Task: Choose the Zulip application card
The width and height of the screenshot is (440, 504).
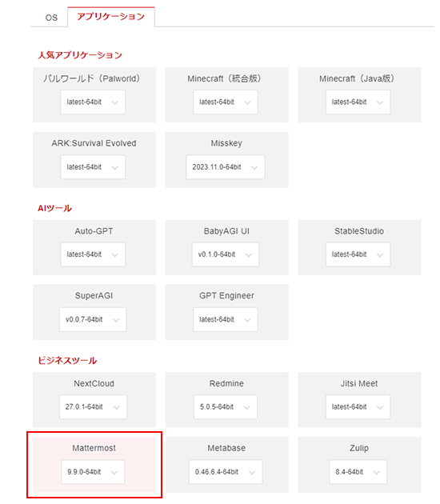Action: tap(359, 465)
